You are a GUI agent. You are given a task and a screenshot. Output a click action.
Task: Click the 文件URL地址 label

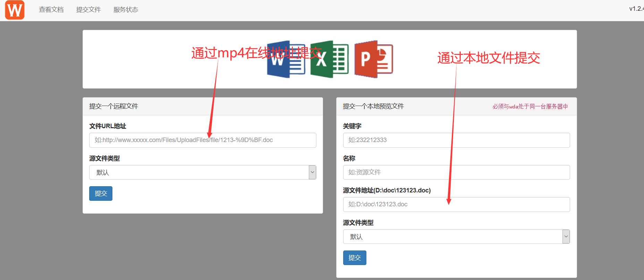point(108,126)
